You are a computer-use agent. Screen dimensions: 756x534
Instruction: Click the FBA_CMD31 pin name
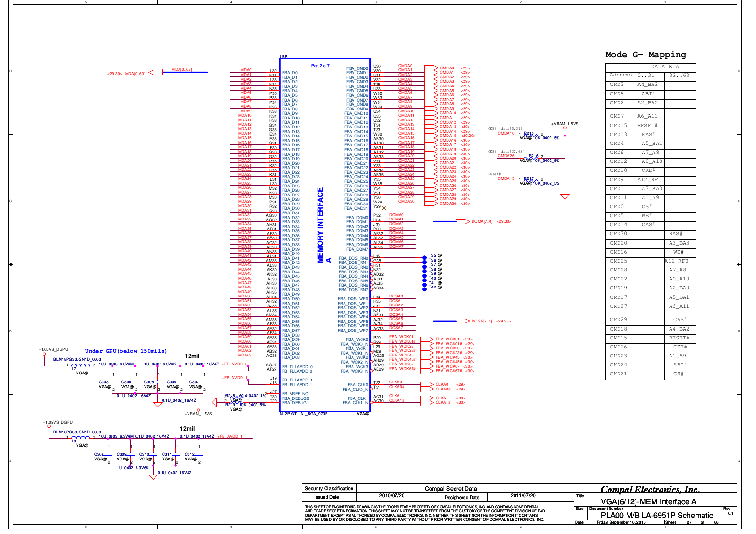pos(356,208)
